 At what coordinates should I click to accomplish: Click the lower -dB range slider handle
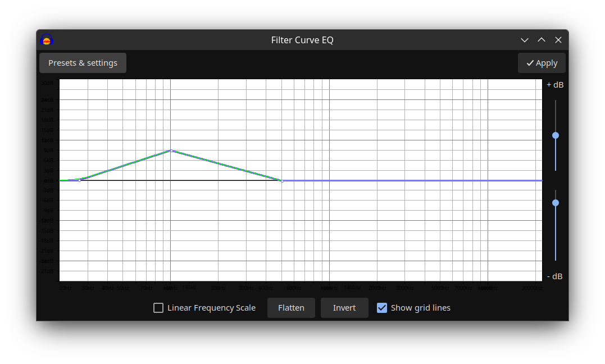point(556,203)
